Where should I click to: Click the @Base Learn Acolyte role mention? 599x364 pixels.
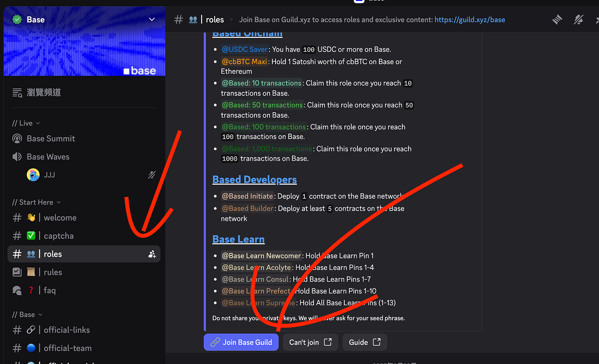[x=256, y=268]
